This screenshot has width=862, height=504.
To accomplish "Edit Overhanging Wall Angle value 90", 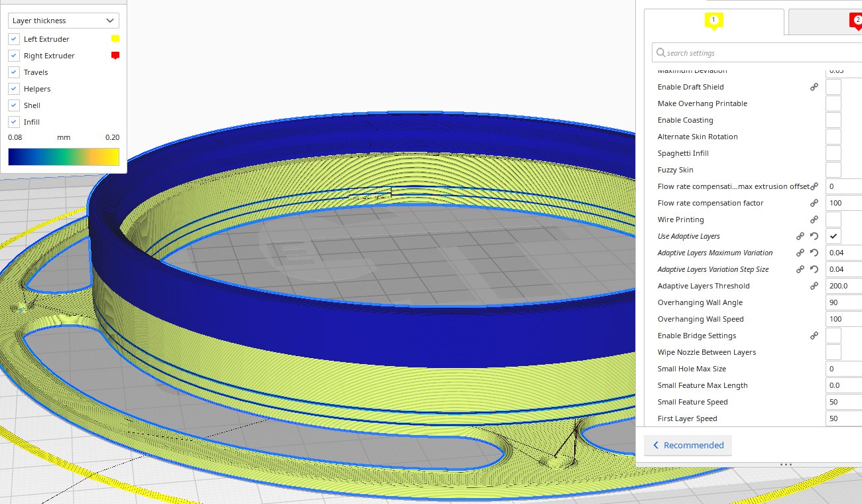I will (844, 302).
